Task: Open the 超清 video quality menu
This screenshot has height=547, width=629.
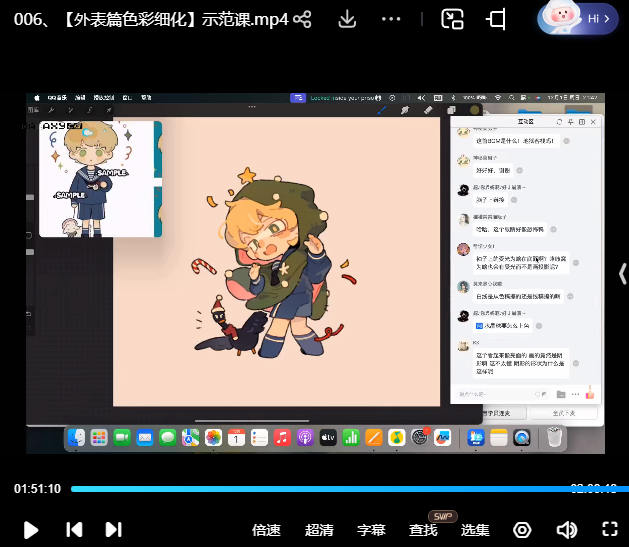Action: pyautogui.click(x=319, y=530)
